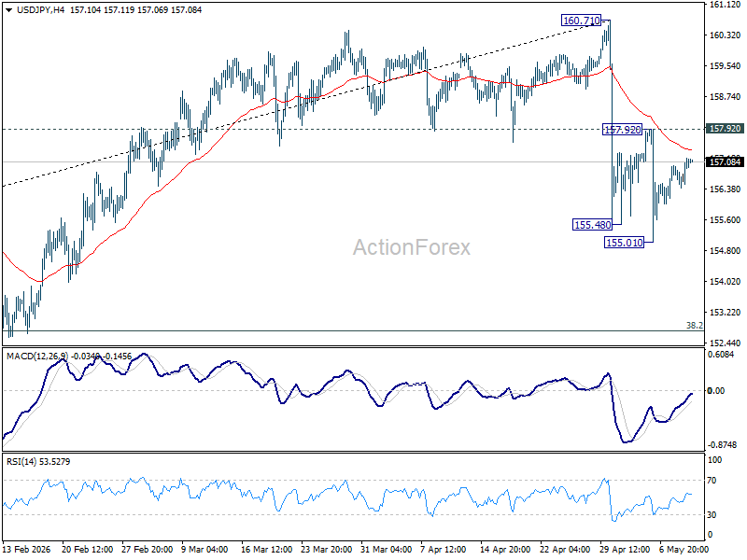Click the MACD scale value -0.8748

click(722, 445)
